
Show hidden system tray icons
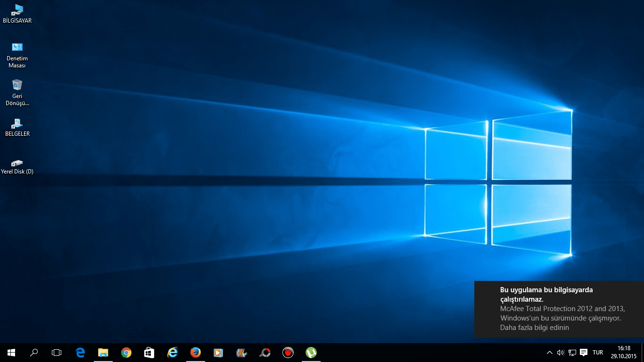(x=549, y=353)
